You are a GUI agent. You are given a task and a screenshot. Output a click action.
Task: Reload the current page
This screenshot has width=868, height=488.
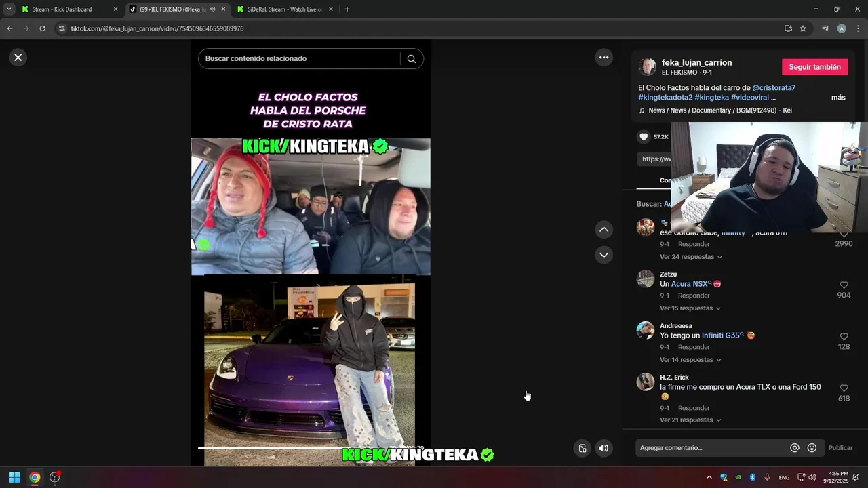[42, 28]
